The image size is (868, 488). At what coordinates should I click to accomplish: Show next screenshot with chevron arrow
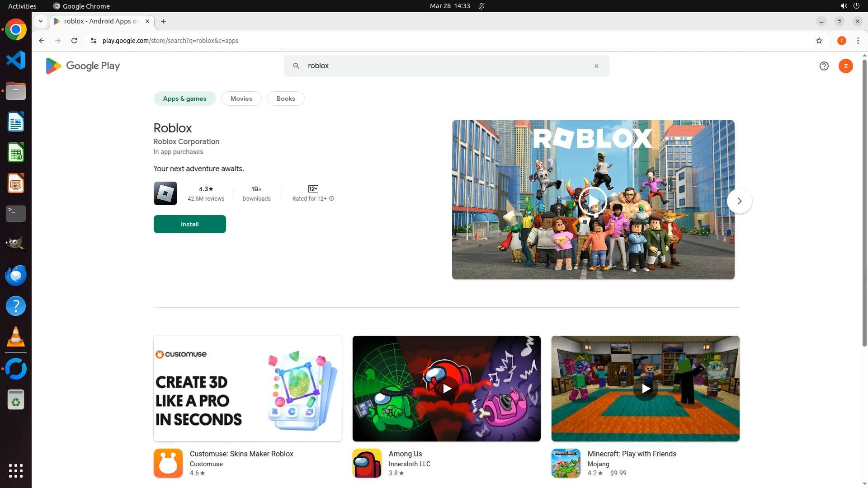click(739, 201)
